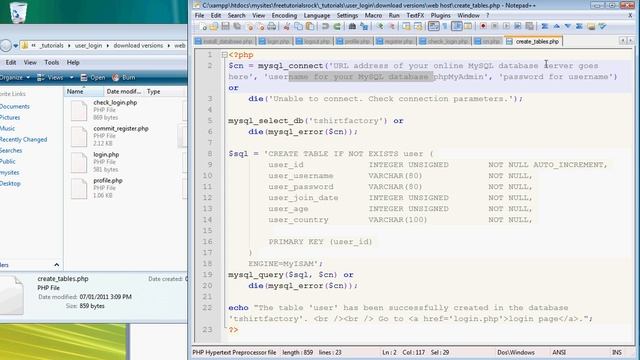
Task: Click the Zoom In toolbar icon
Action: [x=380, y=26]
